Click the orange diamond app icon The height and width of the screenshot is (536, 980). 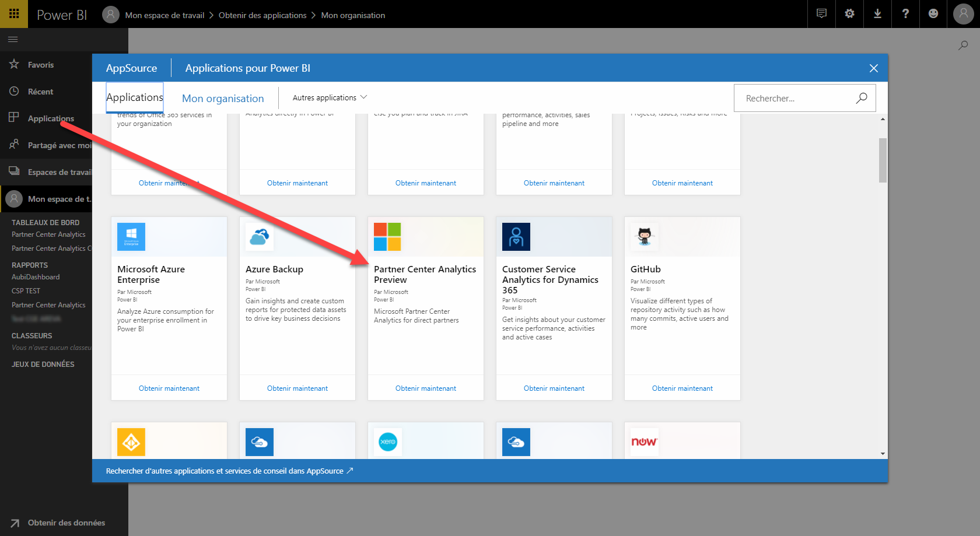point(131,442)
